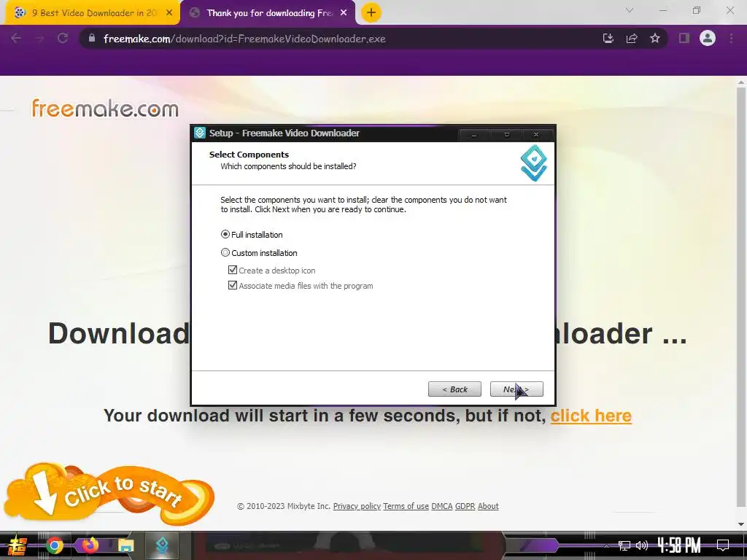Viewport: 747px width, 560px height.
Task: Close the Freemake Video Downloader setup dialog
Action: pos(536,134)
